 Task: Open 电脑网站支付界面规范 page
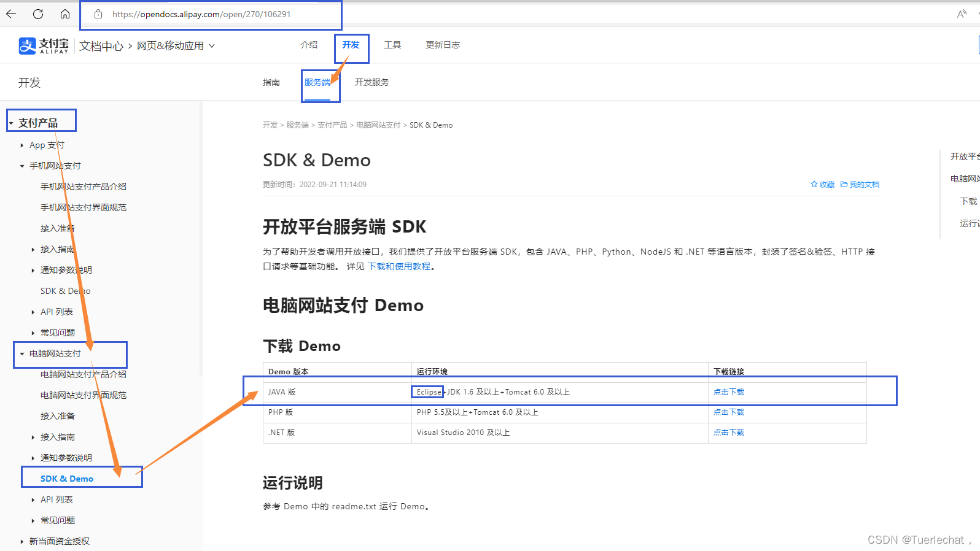[x=84, y=395]
